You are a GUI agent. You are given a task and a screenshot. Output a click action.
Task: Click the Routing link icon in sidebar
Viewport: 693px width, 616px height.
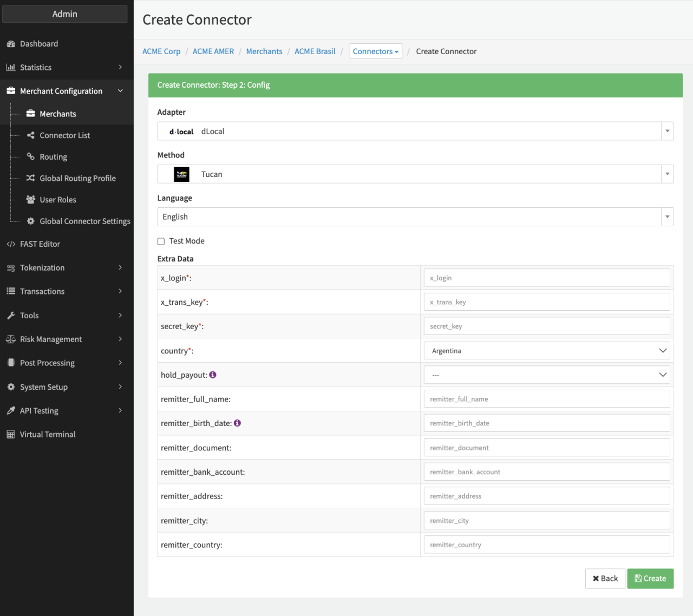[x=31, y=157]
